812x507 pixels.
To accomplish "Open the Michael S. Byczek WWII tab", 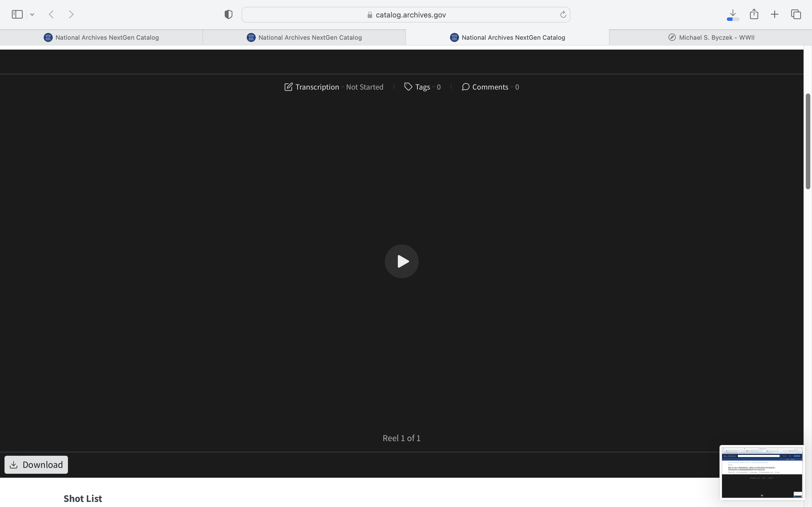I will (x=711, y=37).
